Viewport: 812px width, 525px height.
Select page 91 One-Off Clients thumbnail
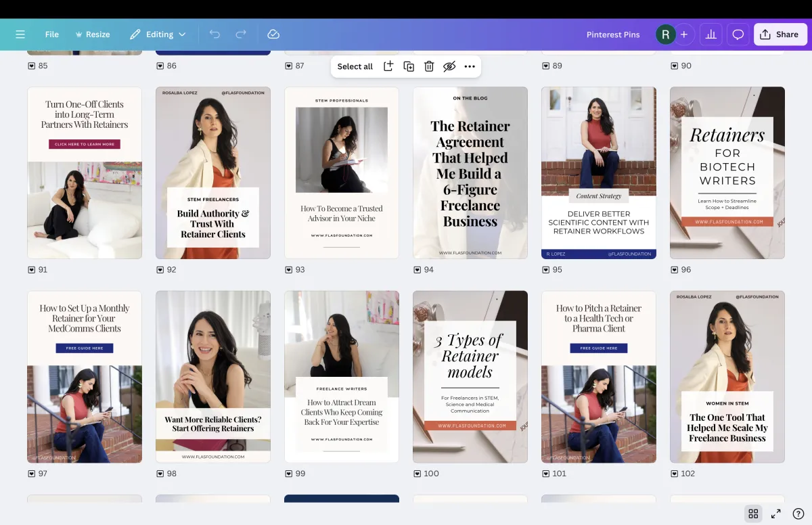pyautogui.click(x=85, y=173)
